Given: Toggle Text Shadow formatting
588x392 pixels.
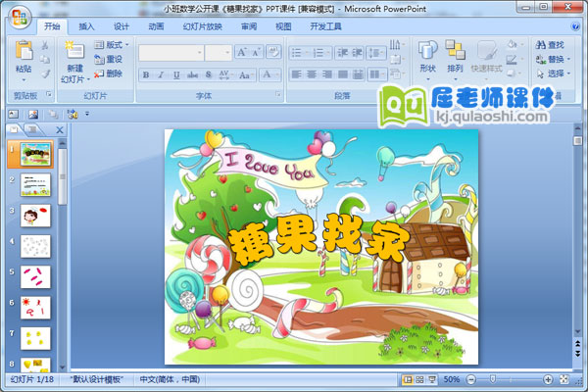Looking at the screenshot, I should tap(209, 74).
